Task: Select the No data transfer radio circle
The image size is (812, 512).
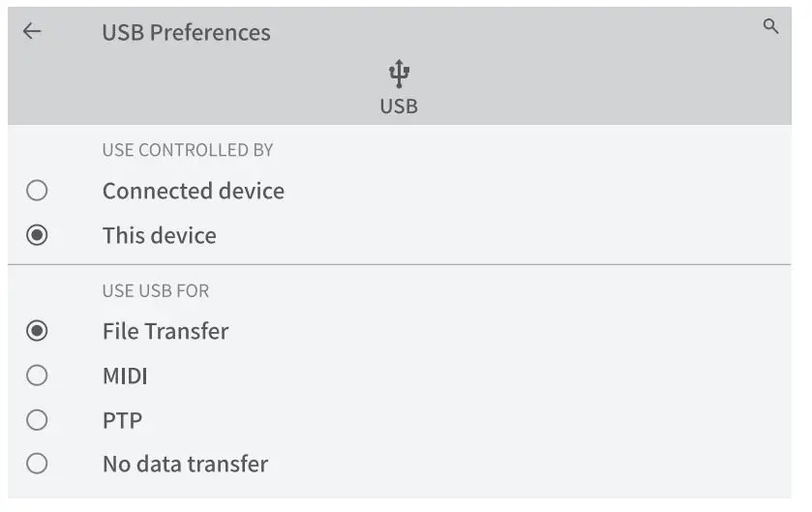Action: (x=37, y=464)
